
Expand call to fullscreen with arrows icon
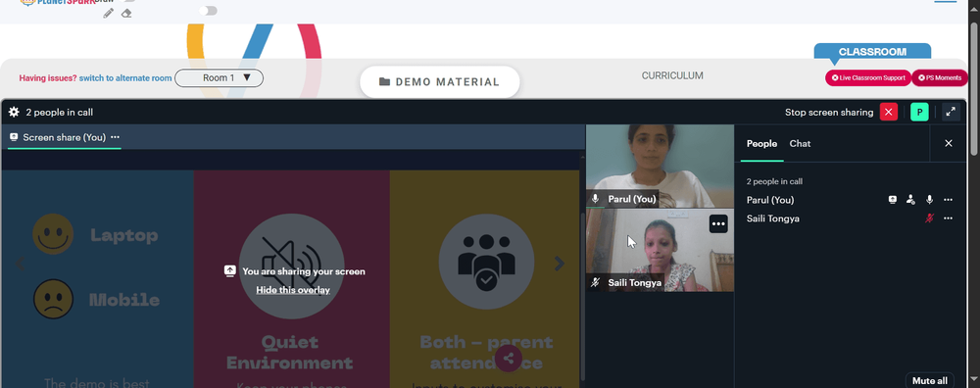[951, 112]
